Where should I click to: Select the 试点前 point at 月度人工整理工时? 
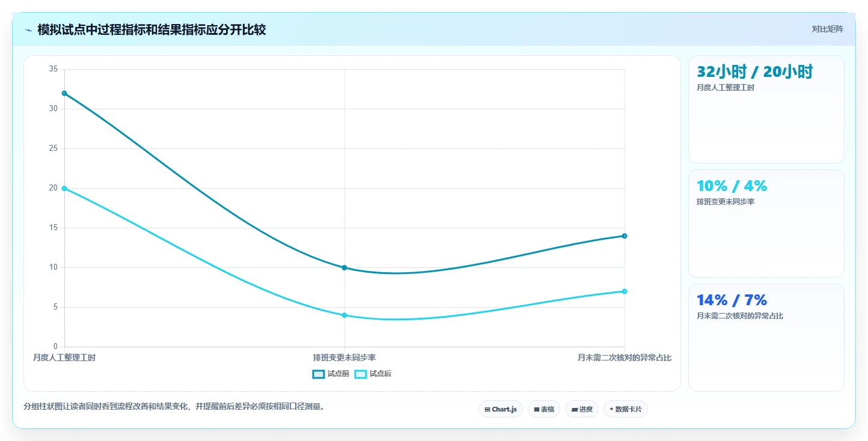point(64,93)
